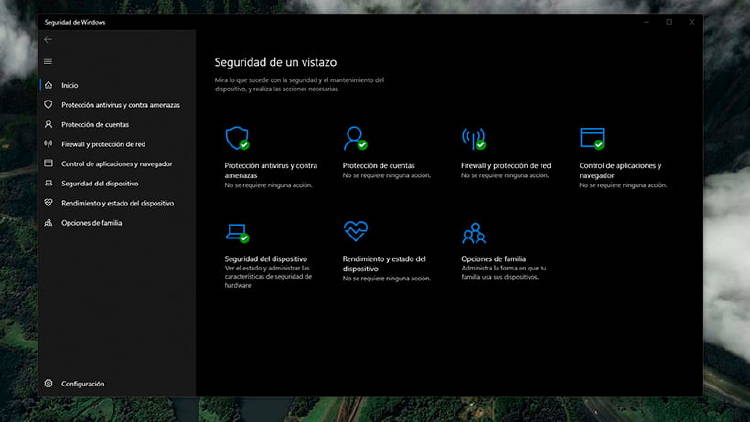Open the Seguridad del dispositivo tile title
This screenshot has width=750, height=422.
265,259
